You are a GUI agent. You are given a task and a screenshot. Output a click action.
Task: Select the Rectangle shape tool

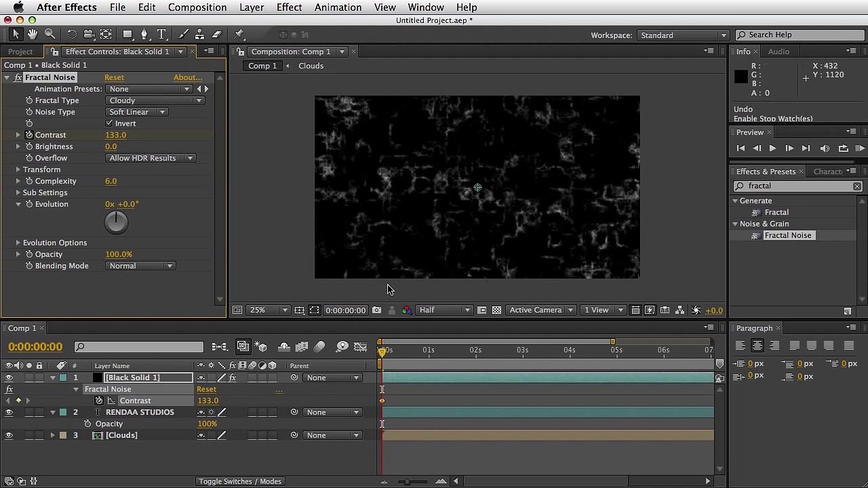coord(127,35)
